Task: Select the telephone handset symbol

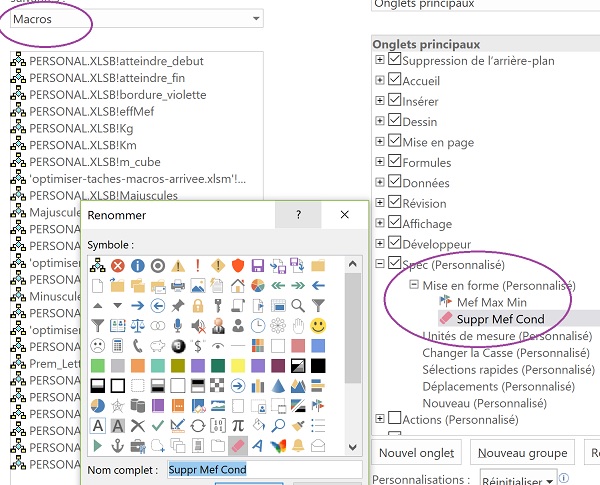Action: pos(138,346)
